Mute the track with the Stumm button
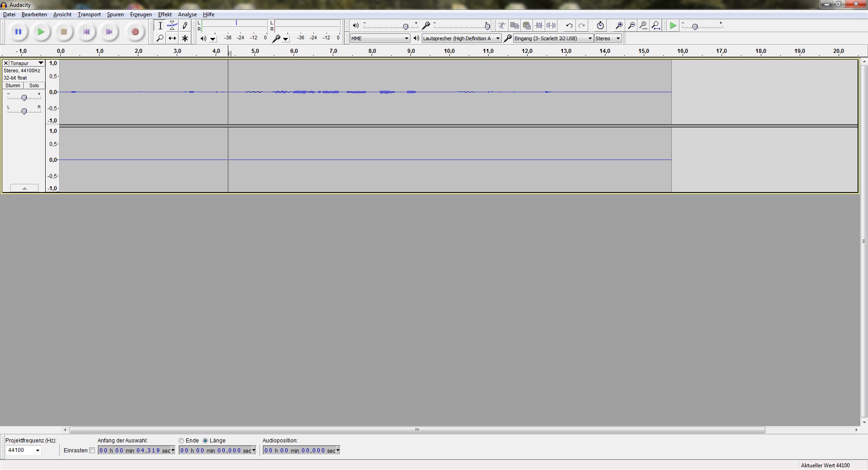Screen dimensions: 868x470 coord(13,85)
